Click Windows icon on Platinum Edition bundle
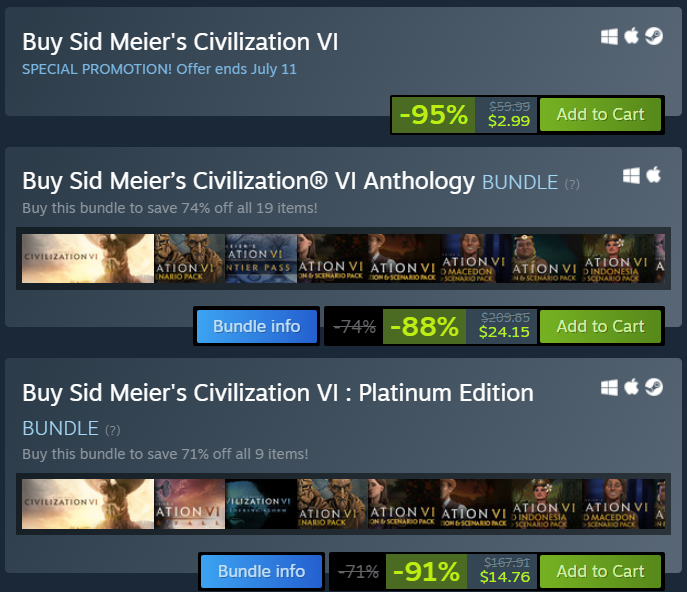 click(609, 387)
